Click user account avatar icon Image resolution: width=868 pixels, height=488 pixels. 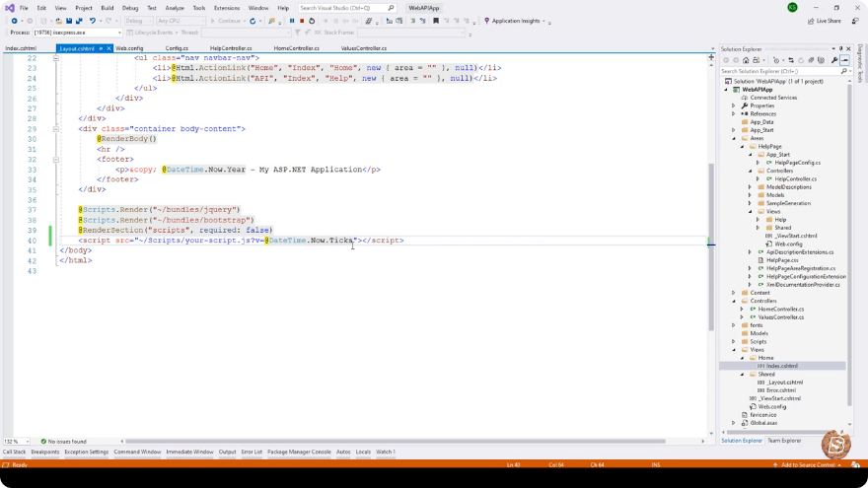792,7
